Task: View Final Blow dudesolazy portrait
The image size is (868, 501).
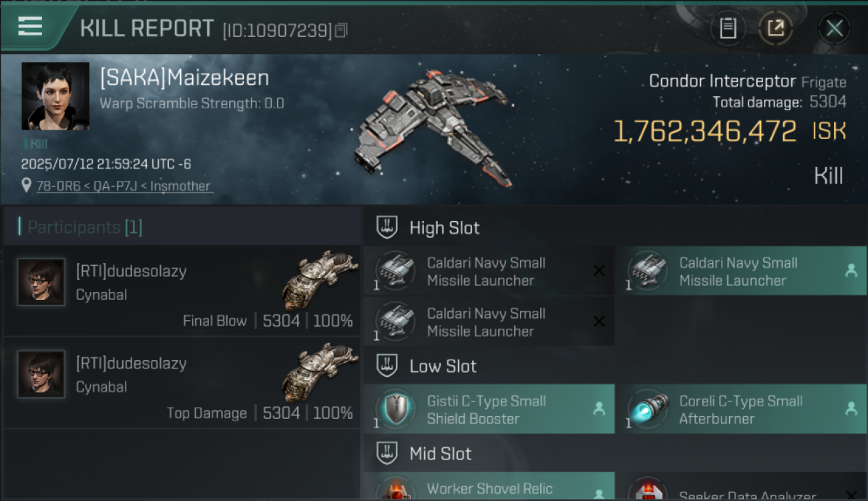Action: pyautogui.click(x=41, y=282)
